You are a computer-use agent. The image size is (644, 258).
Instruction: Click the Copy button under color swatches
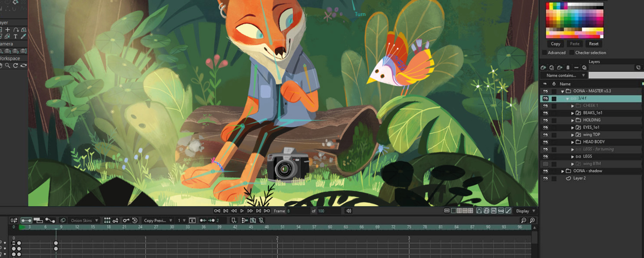tap(556, 44)
